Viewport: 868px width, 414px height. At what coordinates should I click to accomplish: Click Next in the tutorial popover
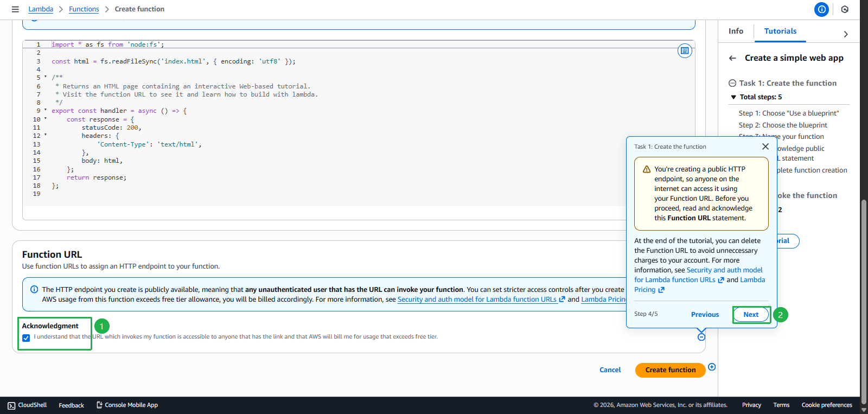751,315
